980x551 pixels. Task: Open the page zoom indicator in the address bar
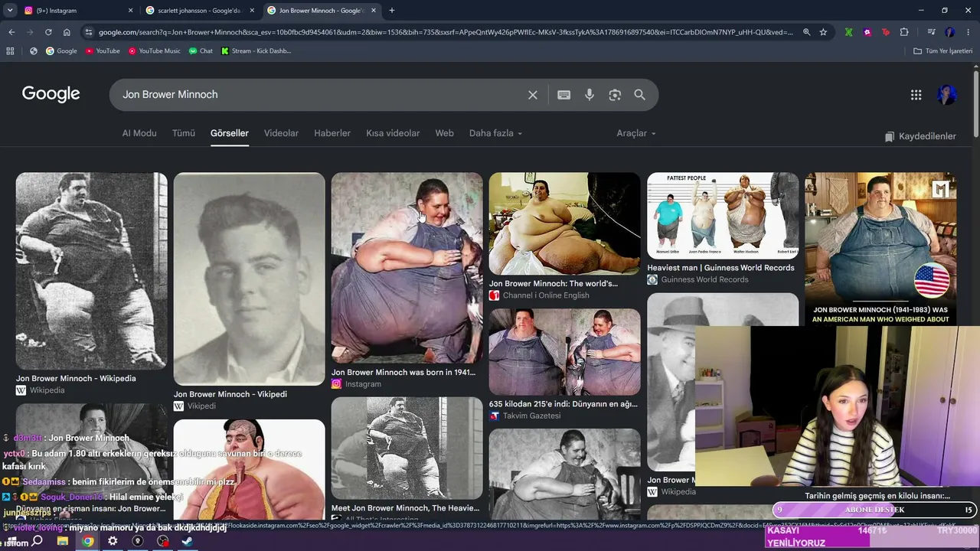pos(806,32)
